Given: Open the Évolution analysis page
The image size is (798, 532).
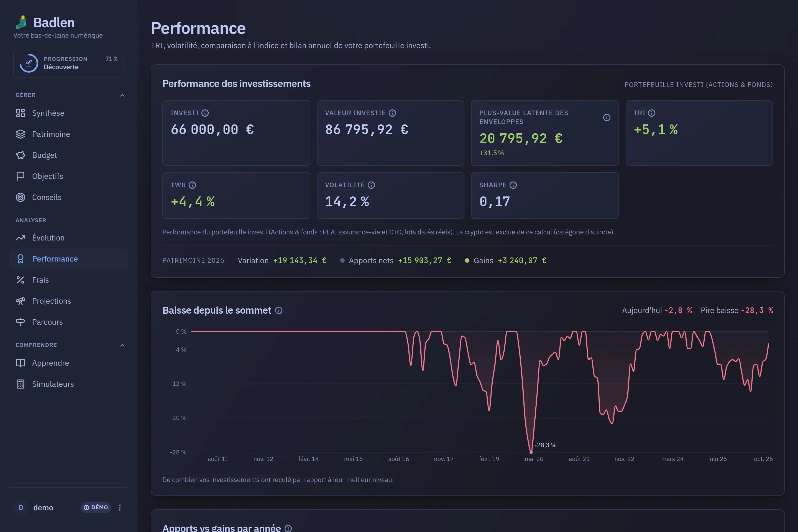Looking at the screenshot, I should pos(68,238).
